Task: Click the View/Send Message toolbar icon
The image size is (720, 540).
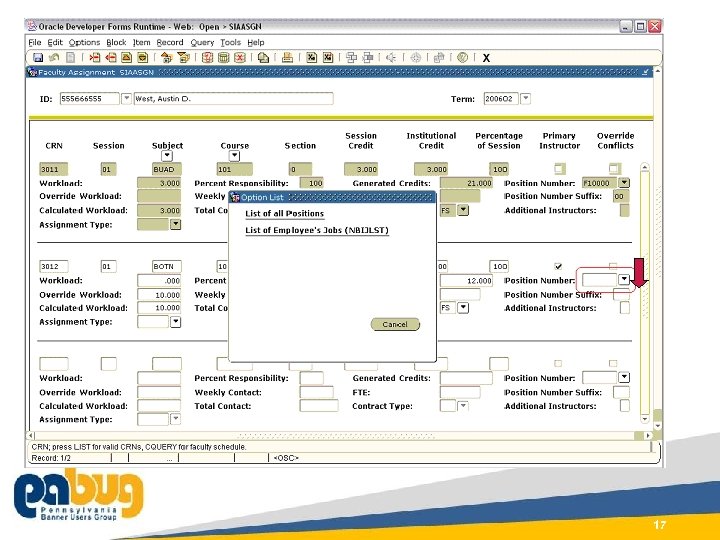Action: tap(263, 57)
